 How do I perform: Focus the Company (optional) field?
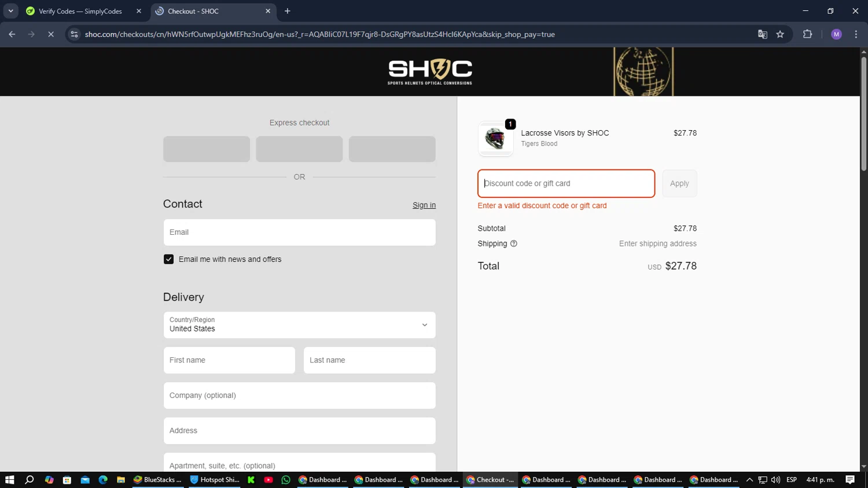pos(299,395)
